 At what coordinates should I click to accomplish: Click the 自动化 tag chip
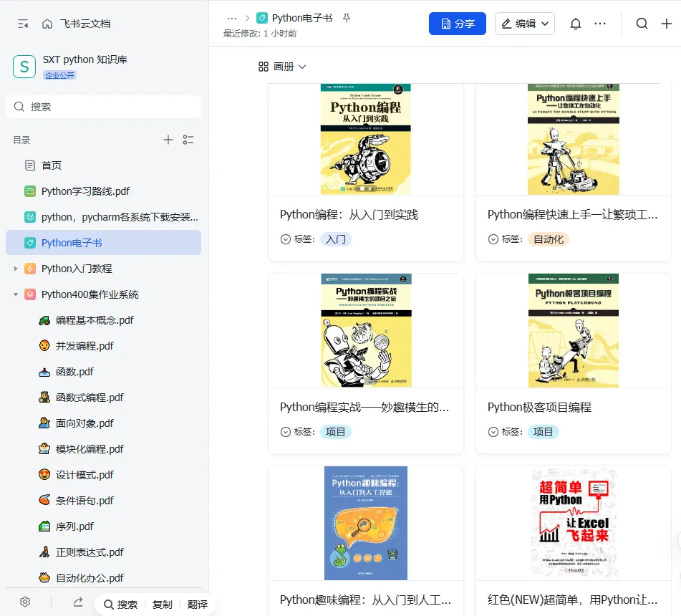(548, 239)
